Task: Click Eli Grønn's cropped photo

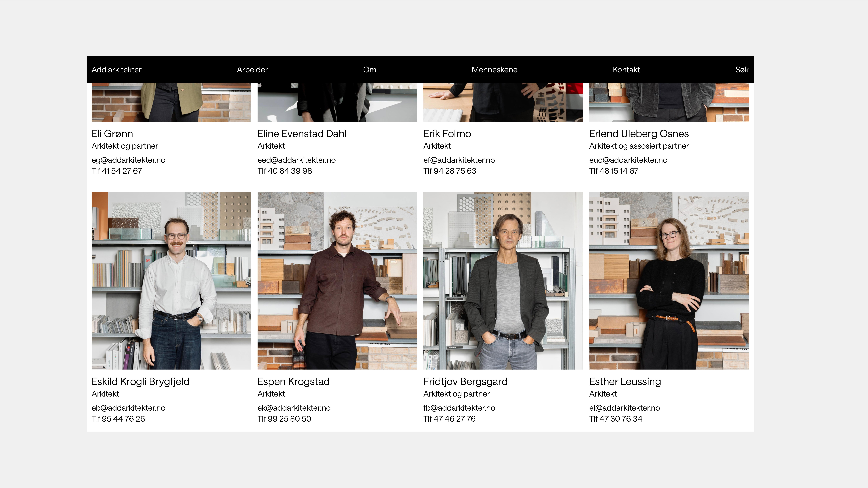Action: [x=171, y=102]
